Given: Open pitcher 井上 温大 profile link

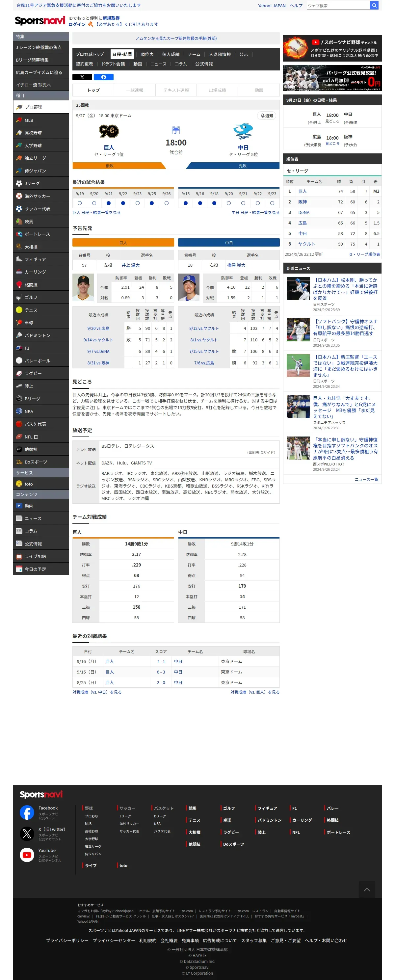Looking at the screenshot, I should [131, 265].
